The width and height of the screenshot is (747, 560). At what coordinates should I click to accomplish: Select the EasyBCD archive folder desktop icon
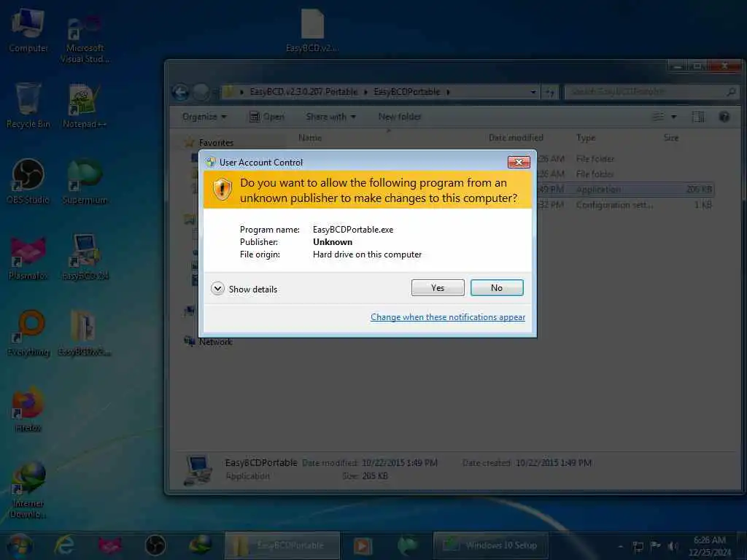pyautogui.click(x=85, y=333)
